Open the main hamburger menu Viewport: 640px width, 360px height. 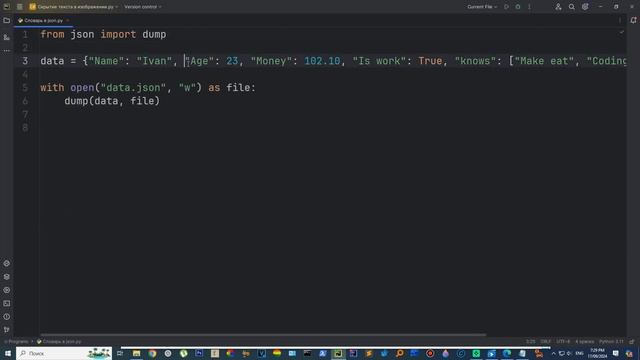(20, 7)
